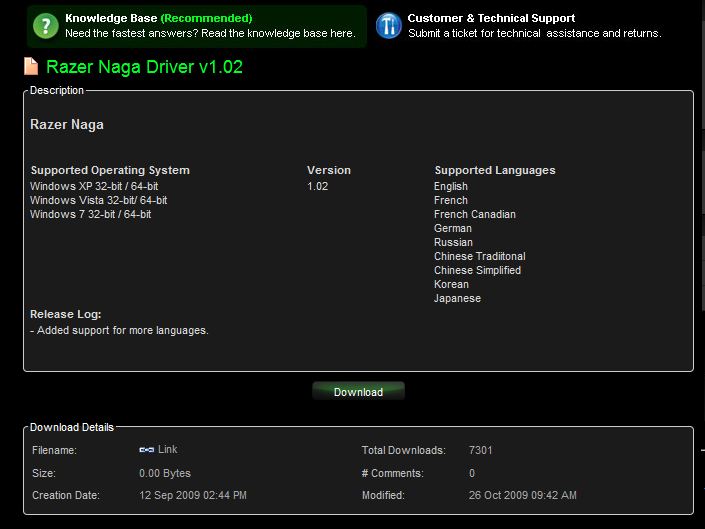Click modified date '26 Oct 2009 09:42 AM'
705x529 pixels.
522,495
